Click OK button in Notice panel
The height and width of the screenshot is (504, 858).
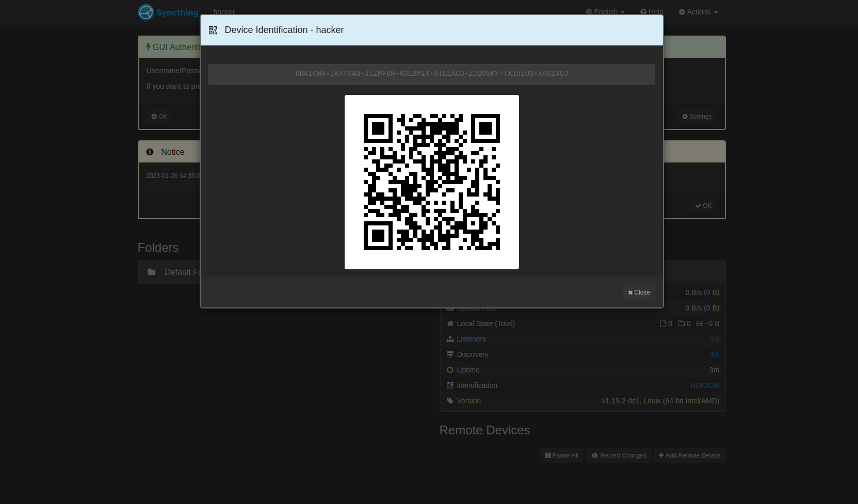[x=703, y=206]
